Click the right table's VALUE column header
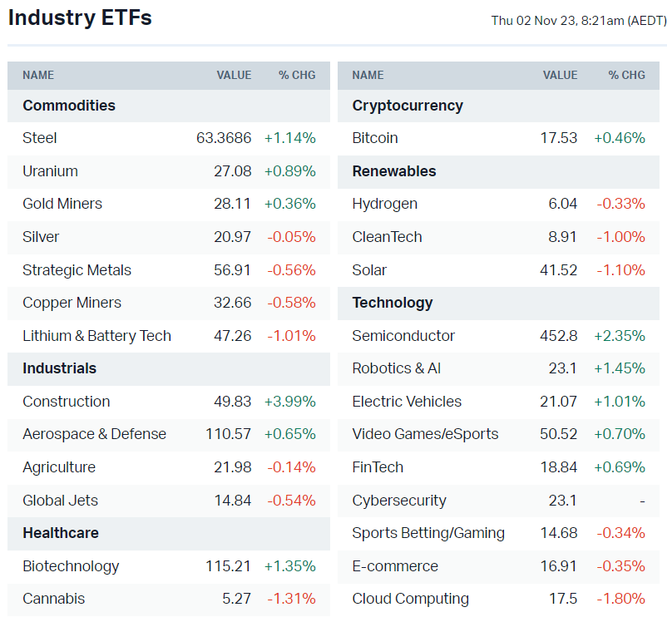The width and height of the screenshot is (672, 617). coord(560,75)
